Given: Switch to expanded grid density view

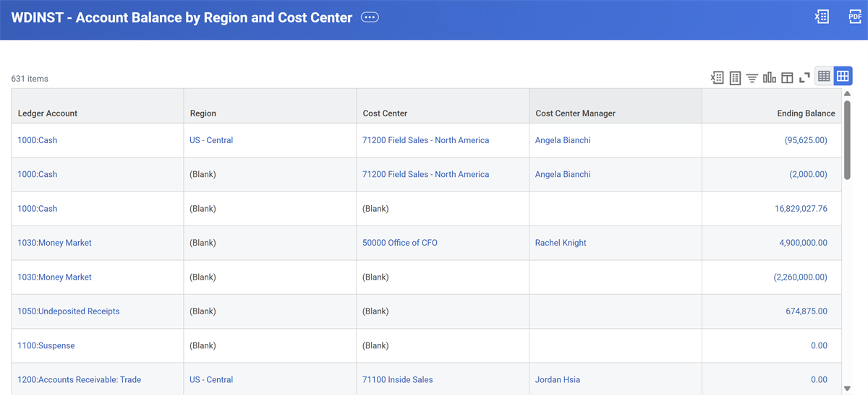Looking at the screenshot, I should [843, 76].
